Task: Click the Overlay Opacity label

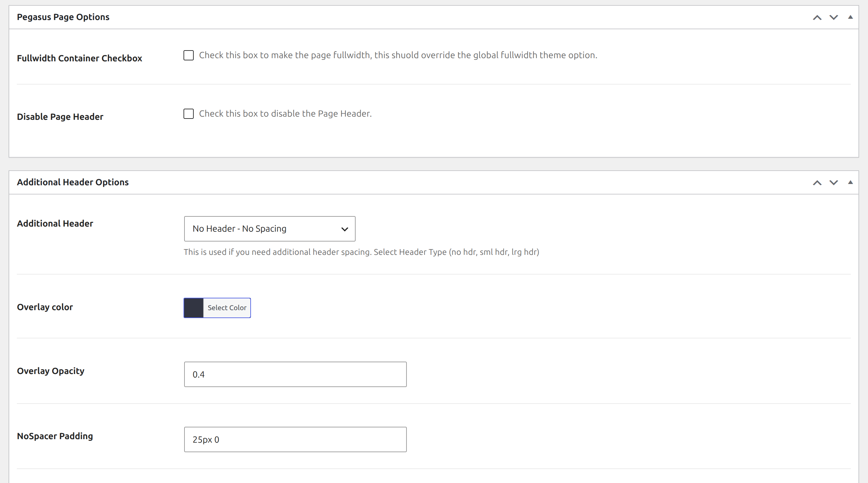Action: click(x=51, y=371)
